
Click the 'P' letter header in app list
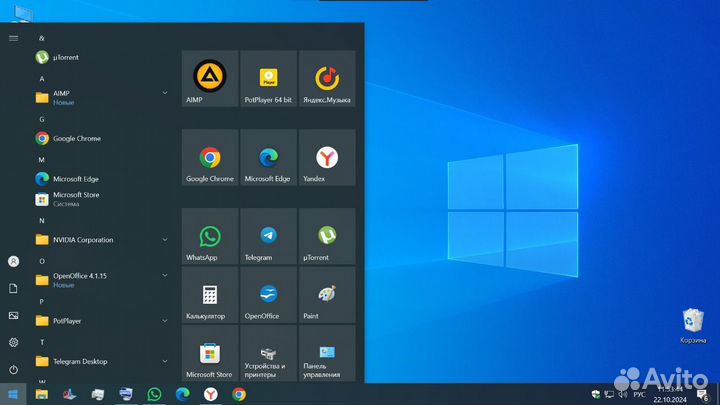pos(42,302)
